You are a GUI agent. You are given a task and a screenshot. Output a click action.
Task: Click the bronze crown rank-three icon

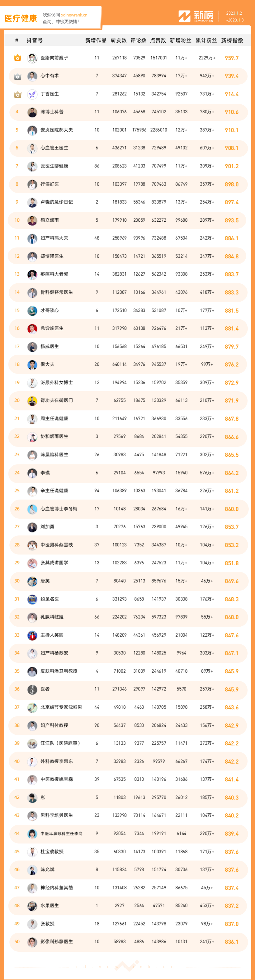pos(17,94)
